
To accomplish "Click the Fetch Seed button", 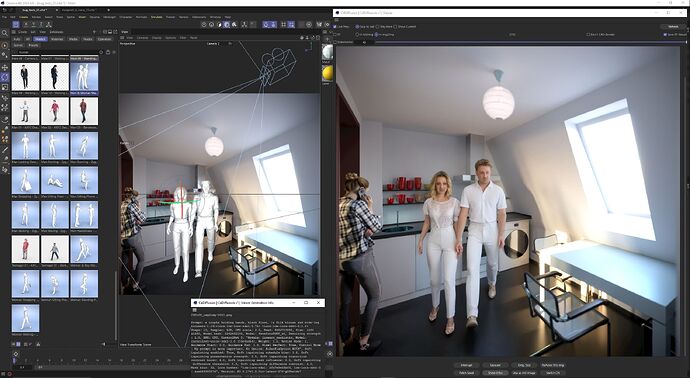I will pos(466,373).
